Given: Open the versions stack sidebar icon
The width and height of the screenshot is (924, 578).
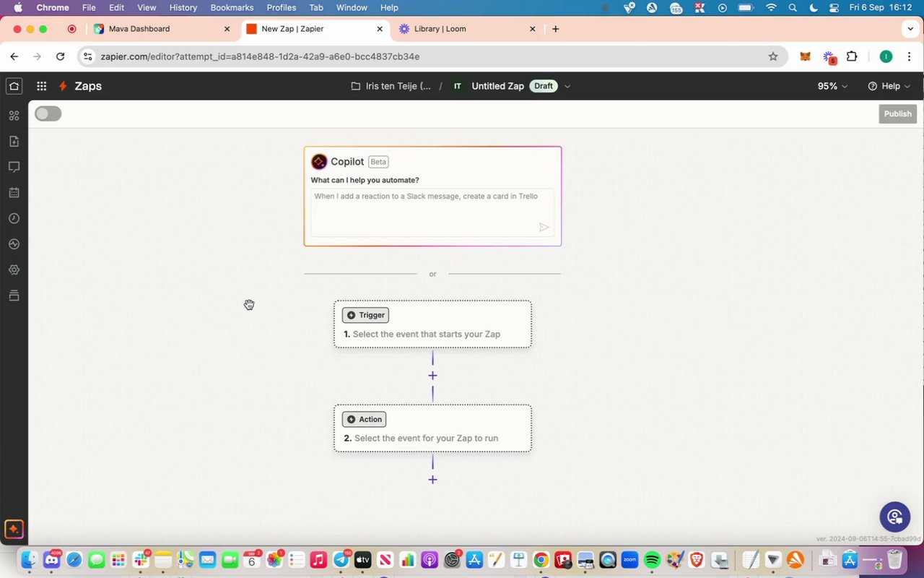Looking at the screenshot, I should 14,296.
